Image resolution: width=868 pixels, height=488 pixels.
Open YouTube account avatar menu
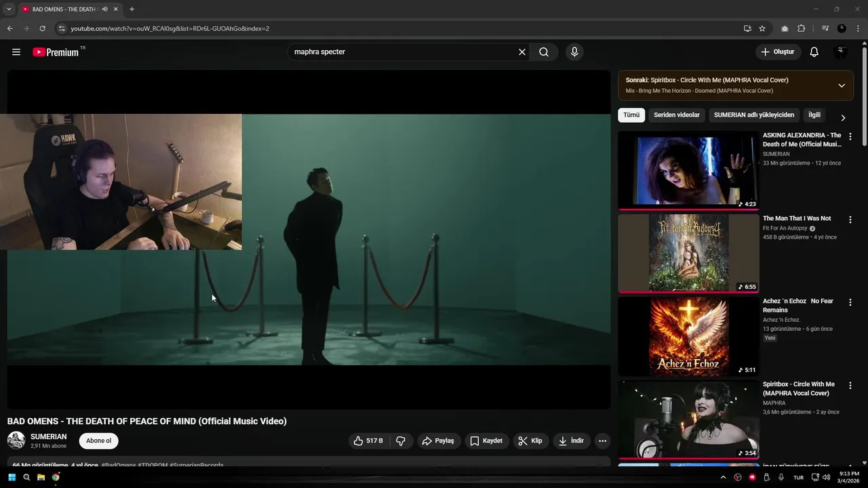pos(841,52)
